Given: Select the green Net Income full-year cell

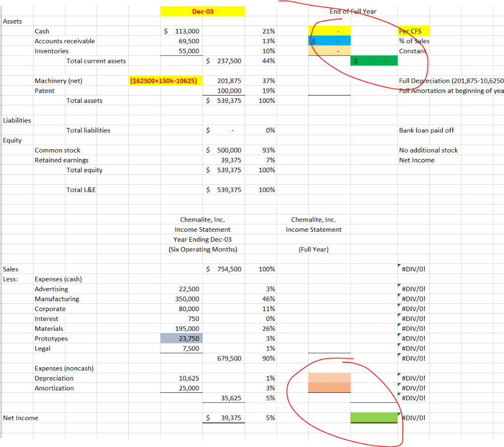Looking at the screenshot, I should 374,417.
